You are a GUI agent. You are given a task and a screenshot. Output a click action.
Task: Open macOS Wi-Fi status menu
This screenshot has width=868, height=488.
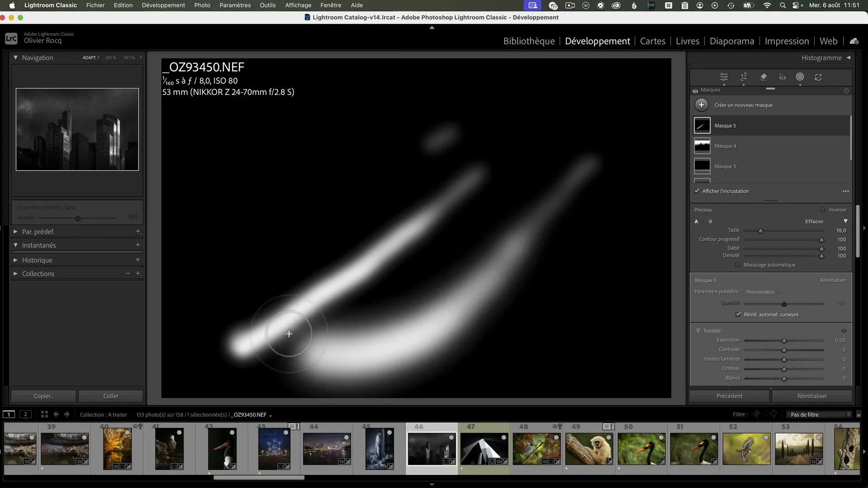pyautogui.click(x=767, y=5)
